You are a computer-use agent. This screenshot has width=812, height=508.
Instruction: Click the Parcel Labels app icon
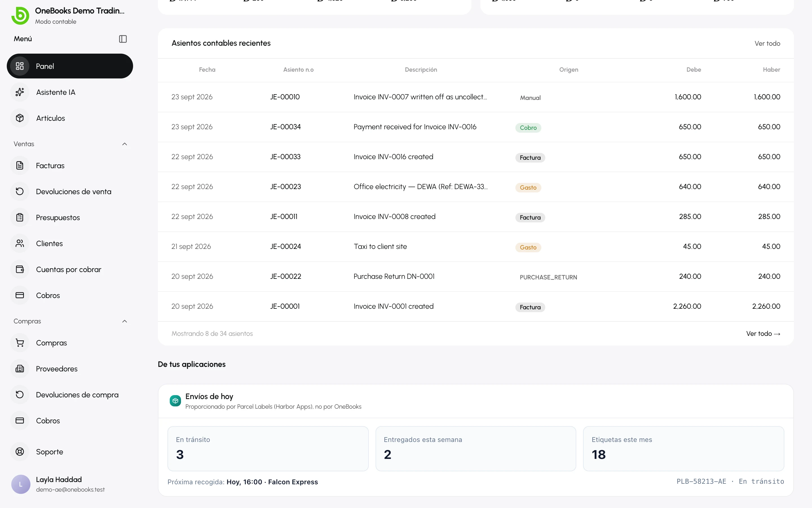(175, 400)
